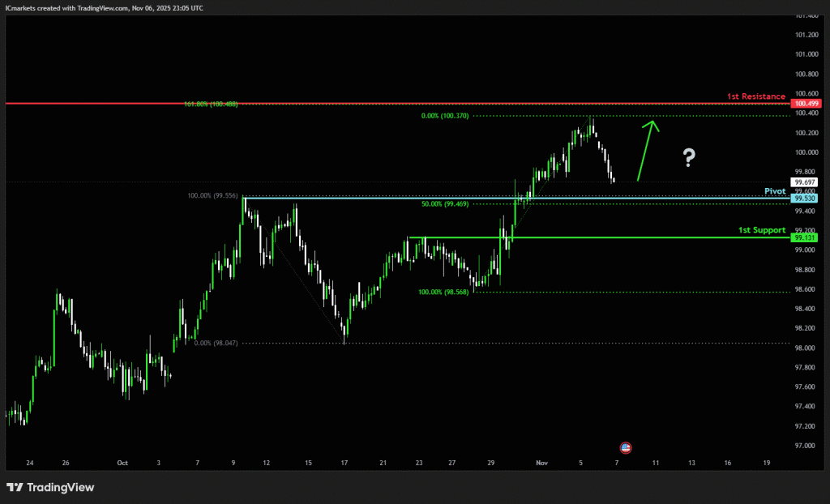Click the white 99.697 current price tag

point(805,182)
